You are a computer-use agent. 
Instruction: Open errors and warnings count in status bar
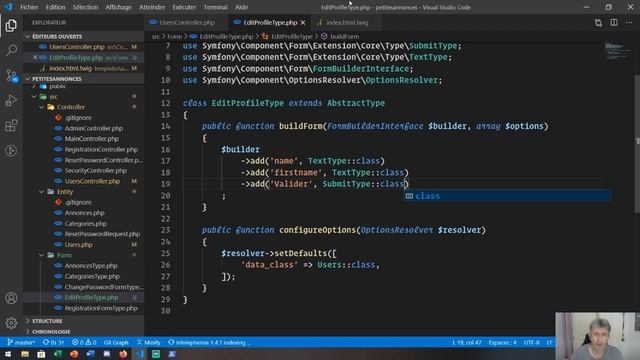pyautogui.click(x=84, y=342)
